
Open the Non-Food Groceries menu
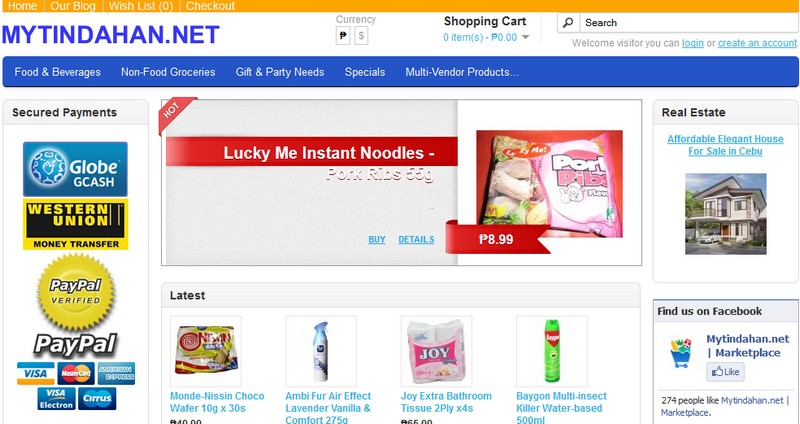168,72
